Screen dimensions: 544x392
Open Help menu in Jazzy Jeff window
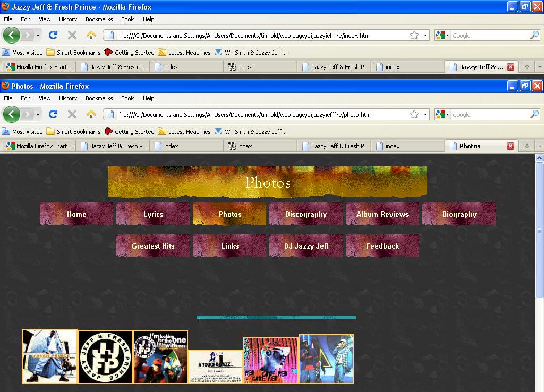(149, 19)
